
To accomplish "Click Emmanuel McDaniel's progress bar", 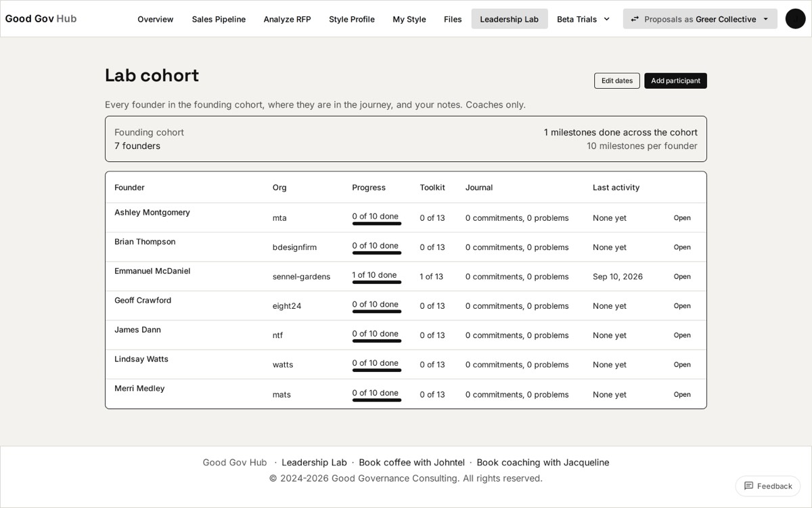I will [x=377, y=282].
